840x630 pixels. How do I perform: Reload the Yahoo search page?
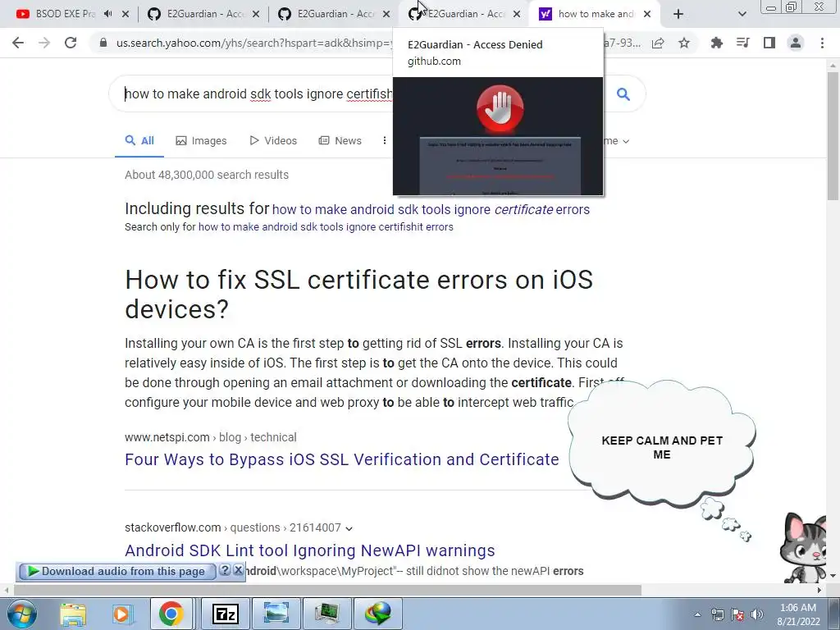(x=71, y=43)
